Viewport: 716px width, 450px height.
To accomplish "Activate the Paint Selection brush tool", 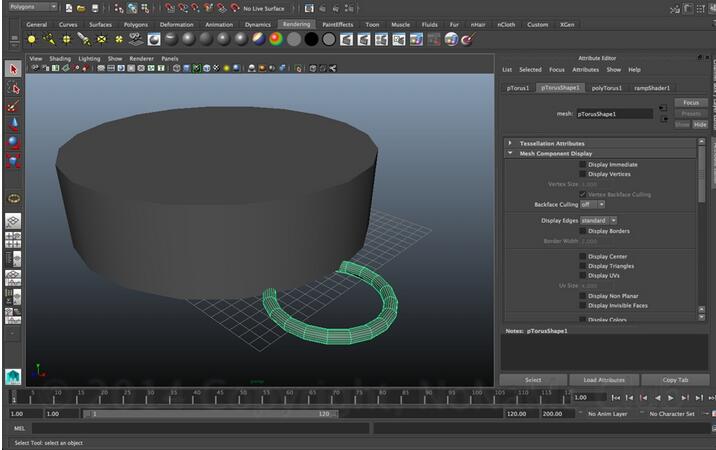I will click(13, 106).
